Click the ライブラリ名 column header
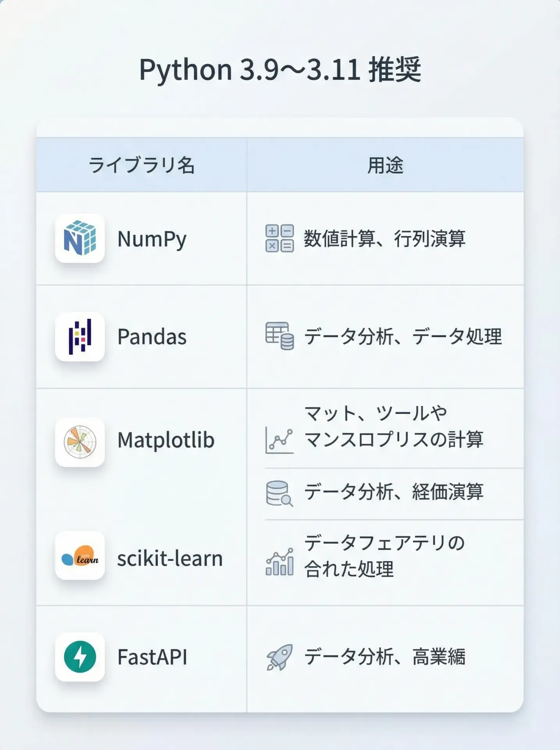This screenshot has width=560, height=750. [141, 165]
